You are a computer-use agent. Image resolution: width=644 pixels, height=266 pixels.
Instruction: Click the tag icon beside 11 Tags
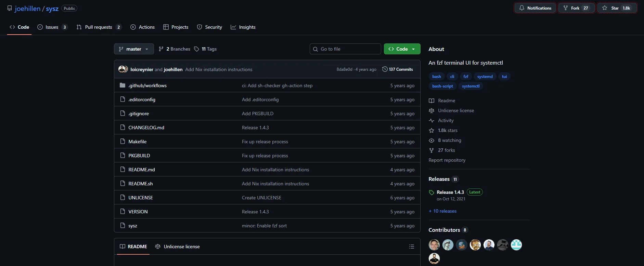click(196, 49)
